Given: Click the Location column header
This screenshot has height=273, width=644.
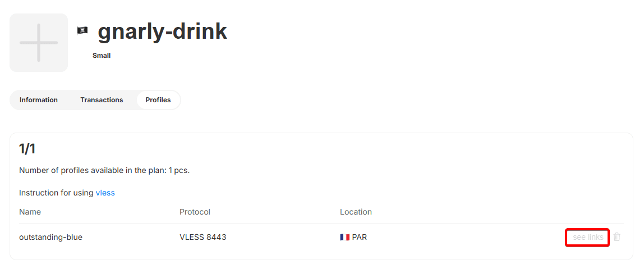Looking at the screenshot, I should [356, 212].
